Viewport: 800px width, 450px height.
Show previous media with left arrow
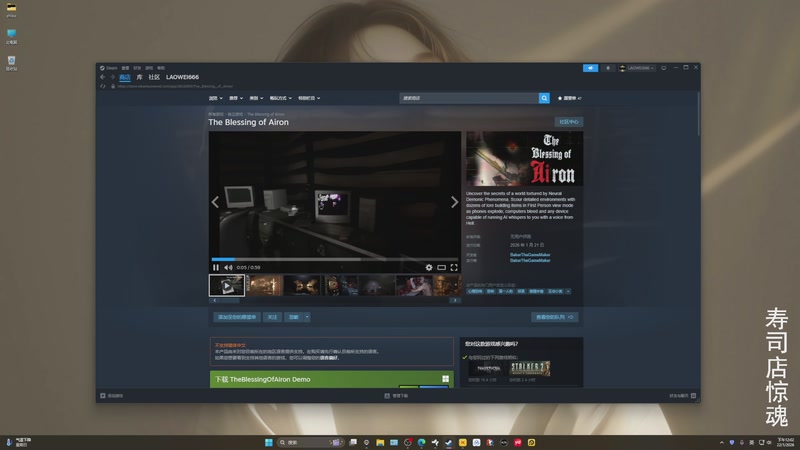215,202
